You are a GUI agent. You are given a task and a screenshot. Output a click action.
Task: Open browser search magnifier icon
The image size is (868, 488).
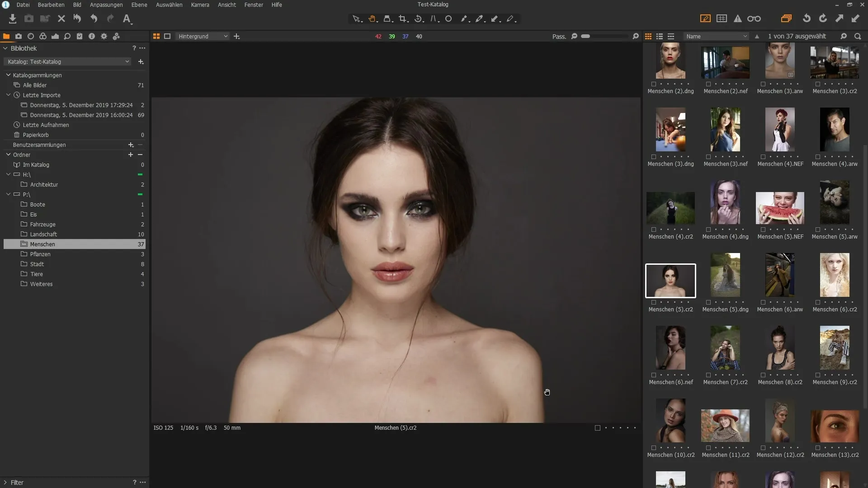858,36
